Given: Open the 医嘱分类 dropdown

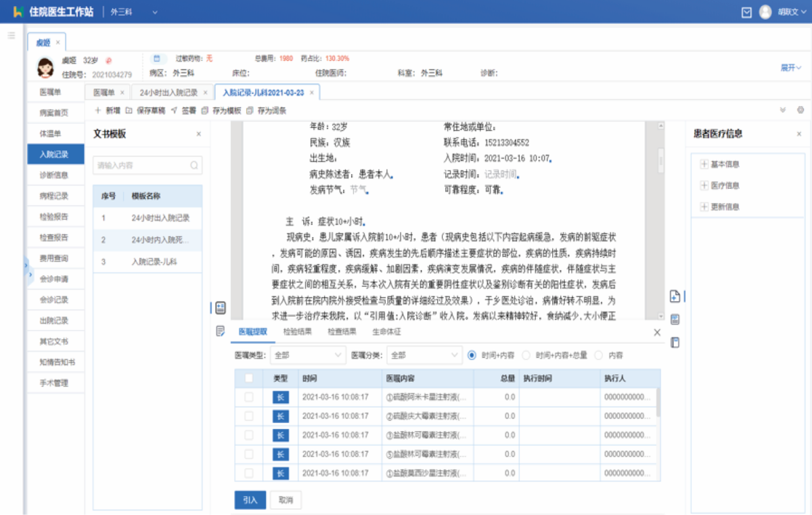Looking at the screenshot, I should point(425,355).
